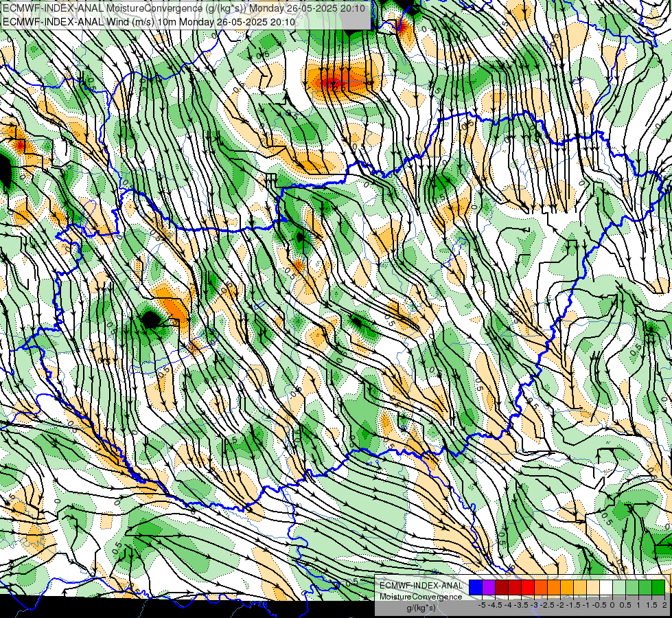
Task: Click the '-3' legend tick label
Action: (x=534, y=605)
